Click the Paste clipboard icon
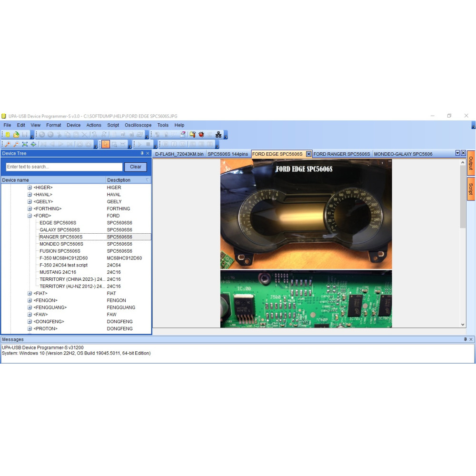This screenshot has width=476, height=476. (x=76, y=135)
